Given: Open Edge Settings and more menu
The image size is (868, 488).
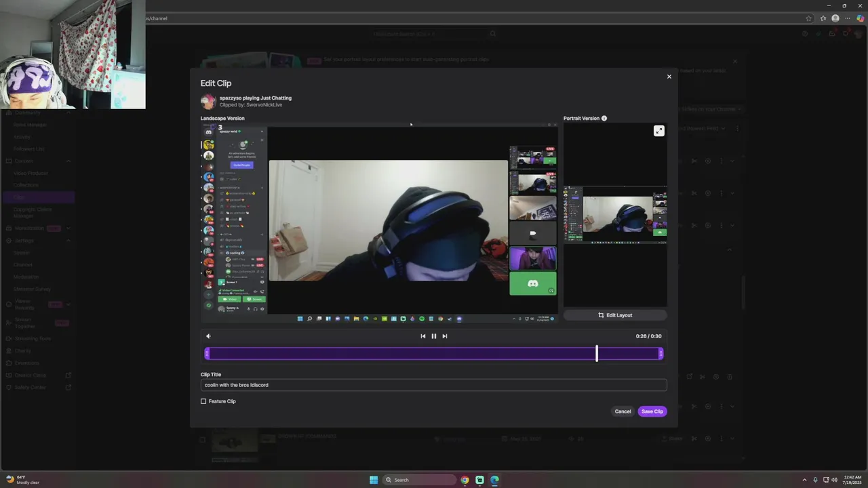Looking at the screenshot, I should 848,18.
